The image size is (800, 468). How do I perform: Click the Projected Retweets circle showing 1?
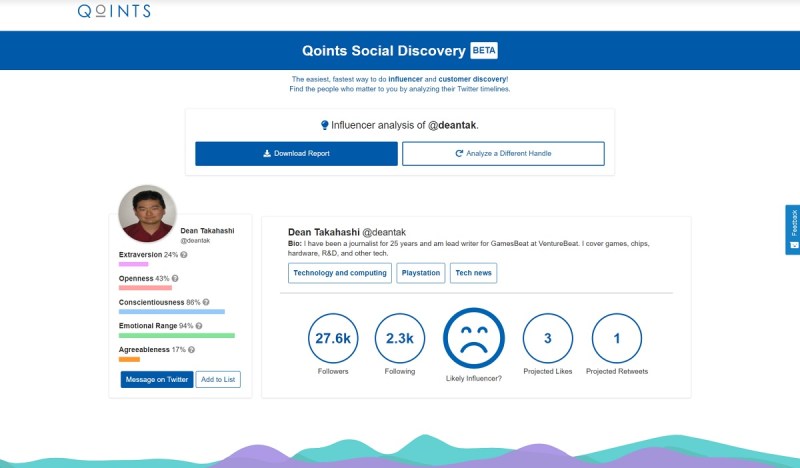coord(617,338)
